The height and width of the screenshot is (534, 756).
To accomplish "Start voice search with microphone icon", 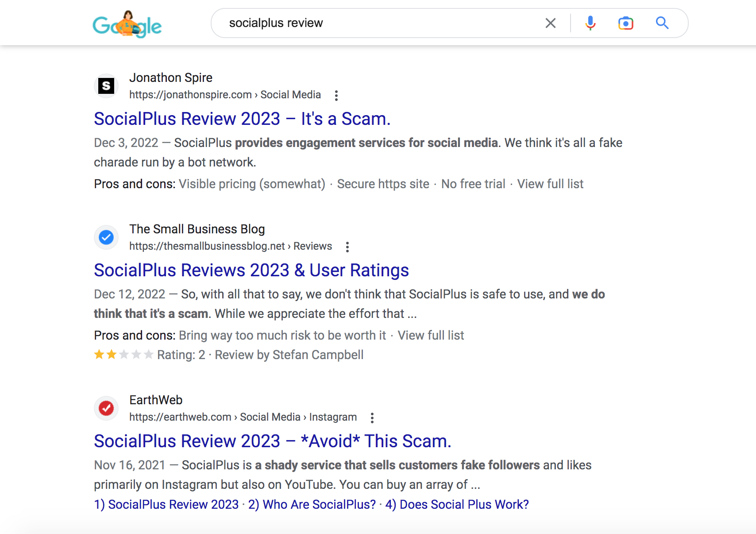I will pos(590,23).
